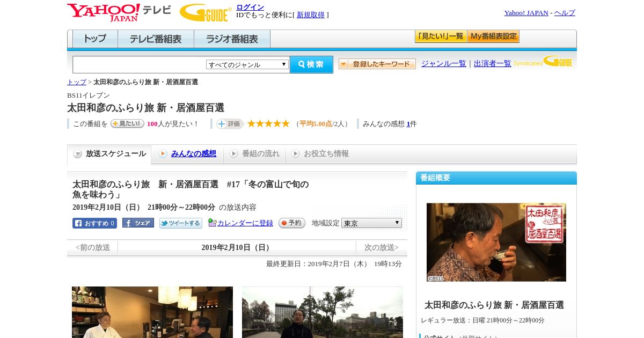644x338 pixels.
Task: Click the Facebook シェア button
Action: point(138,223)
